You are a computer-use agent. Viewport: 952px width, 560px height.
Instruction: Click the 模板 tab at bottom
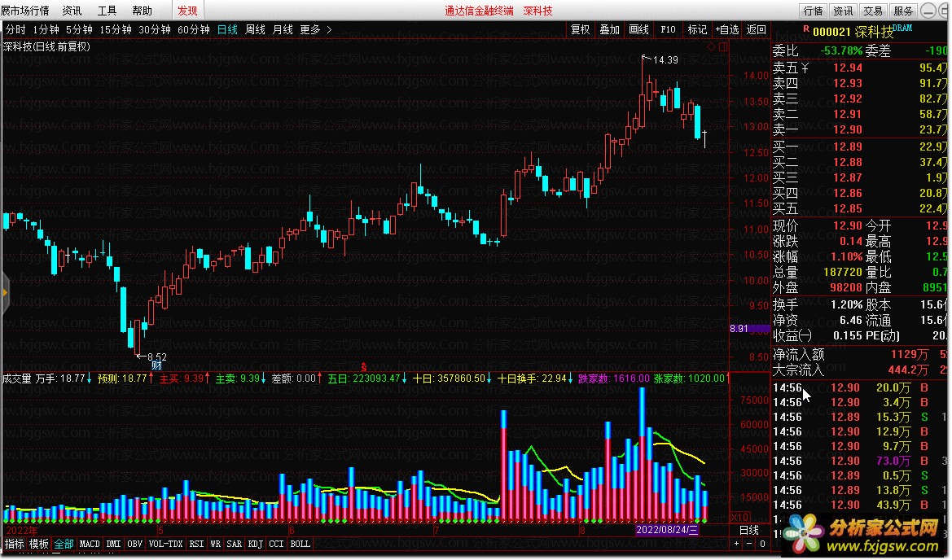pos(39,544)
